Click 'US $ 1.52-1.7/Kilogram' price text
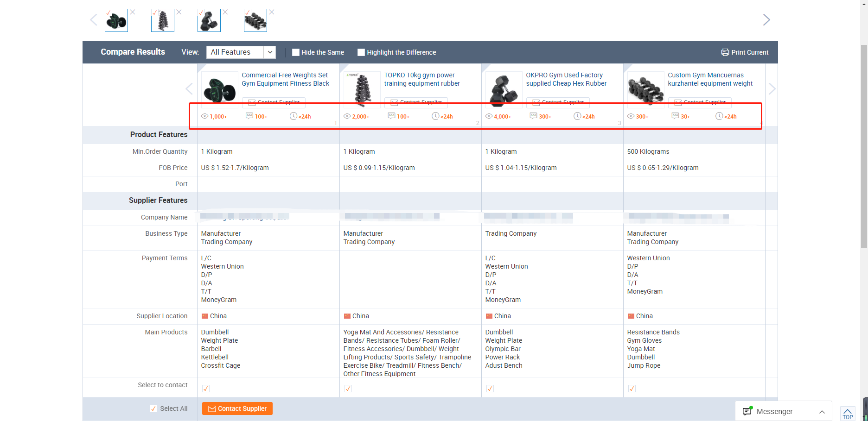Image resolution: width=868 pixels, height=421 pixels. pos(235,168)
